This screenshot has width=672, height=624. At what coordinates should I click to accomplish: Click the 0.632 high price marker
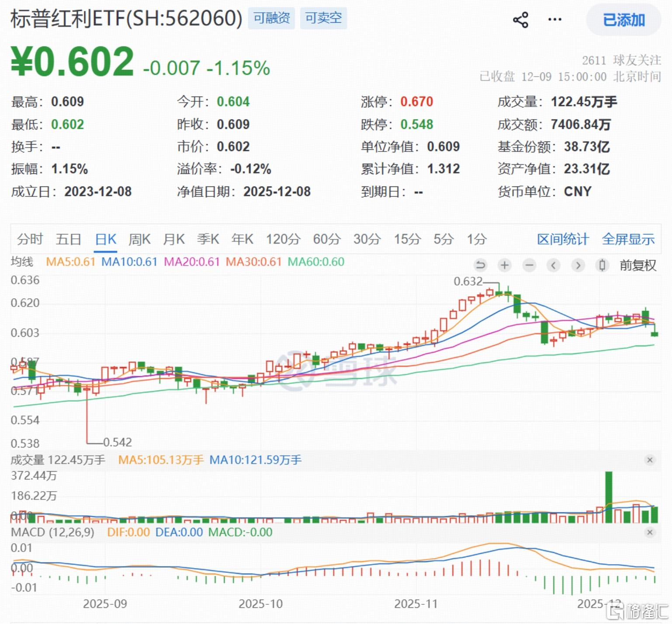coord(468,282)
